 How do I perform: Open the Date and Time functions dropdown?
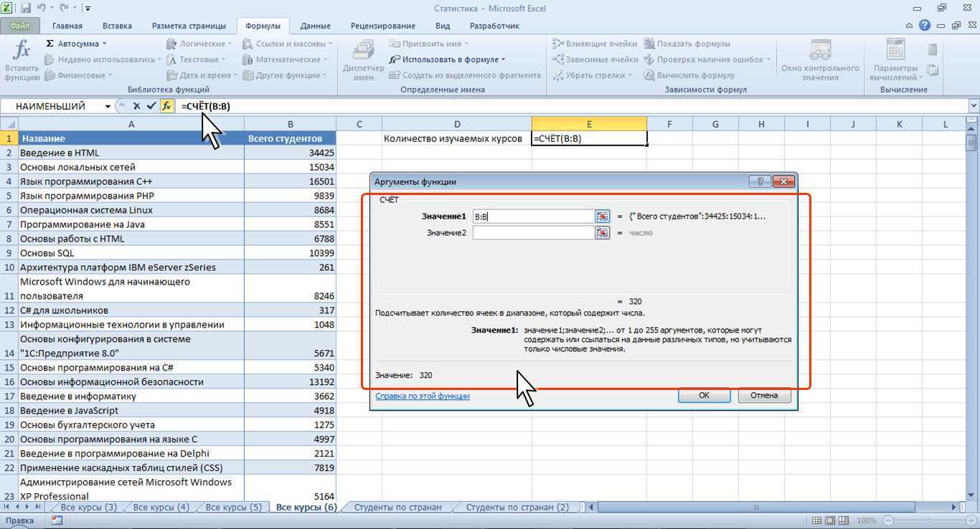(203, 75)
